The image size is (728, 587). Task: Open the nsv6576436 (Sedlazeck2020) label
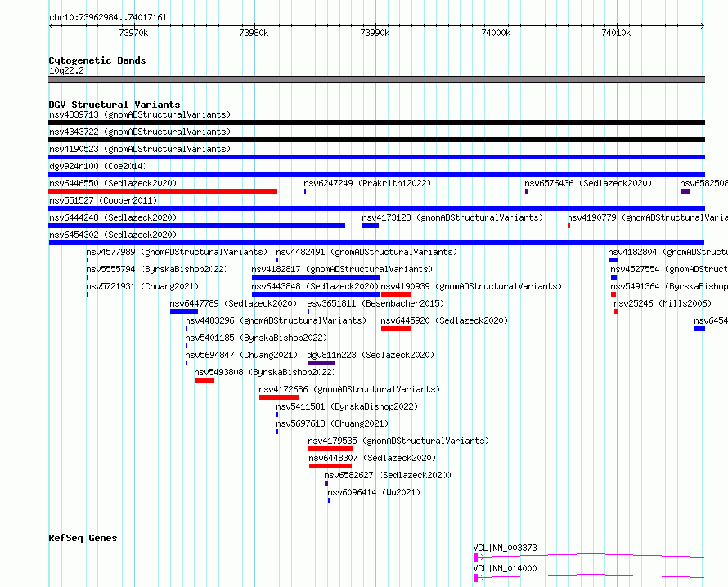(588, 183)
